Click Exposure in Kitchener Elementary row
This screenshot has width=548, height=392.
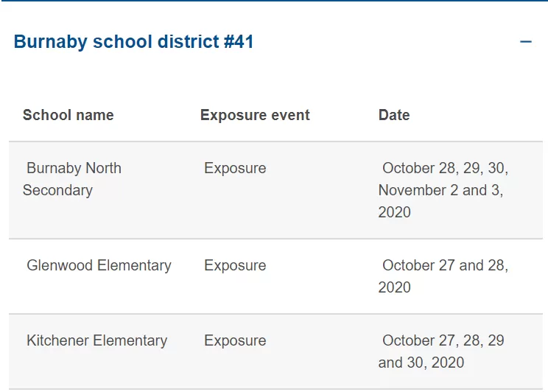click(235, 340)
